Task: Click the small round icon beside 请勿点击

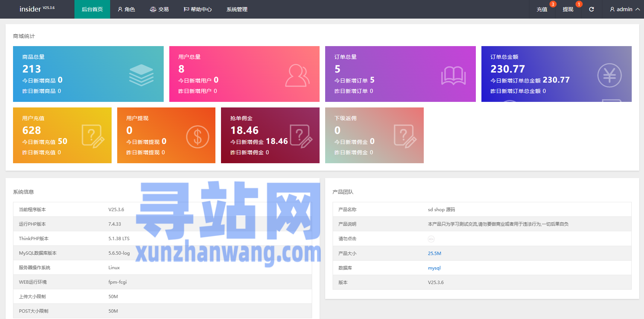Action: [x=431, y=239]
